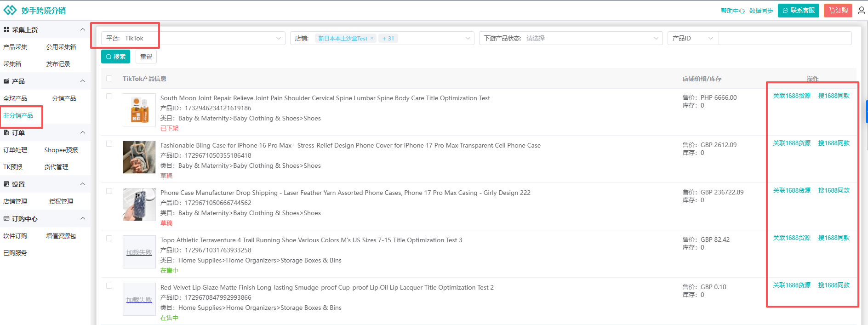
Task: Go to 全球产品 page
Action: pyautogui.click(x=15, y=98)
